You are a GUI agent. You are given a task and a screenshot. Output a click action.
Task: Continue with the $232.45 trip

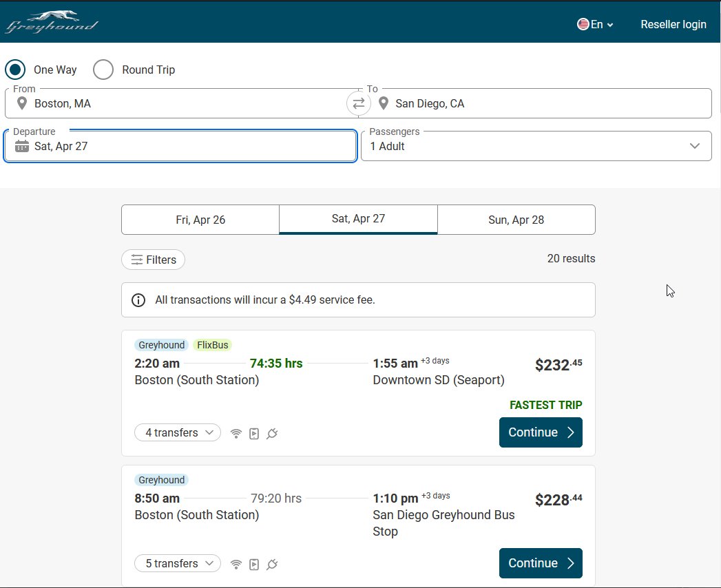click(541, 432)
